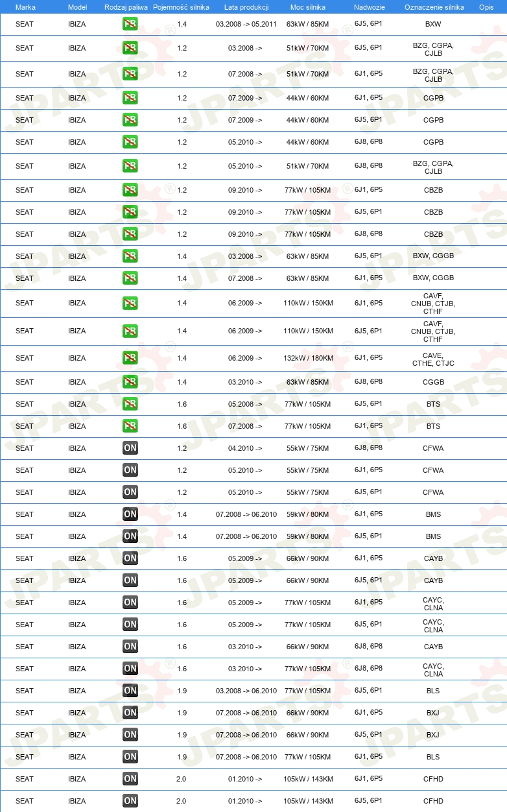Screen dimensions: 507x812
Task: Click the 'Lata produkcji' column header
Action: [x=245, y=6]
